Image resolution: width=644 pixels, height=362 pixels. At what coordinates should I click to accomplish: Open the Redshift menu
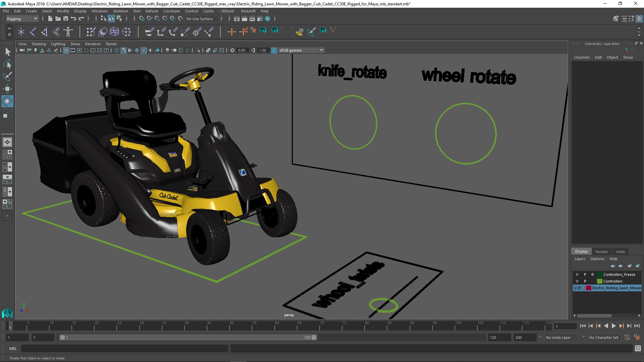[x=248, y=11]
